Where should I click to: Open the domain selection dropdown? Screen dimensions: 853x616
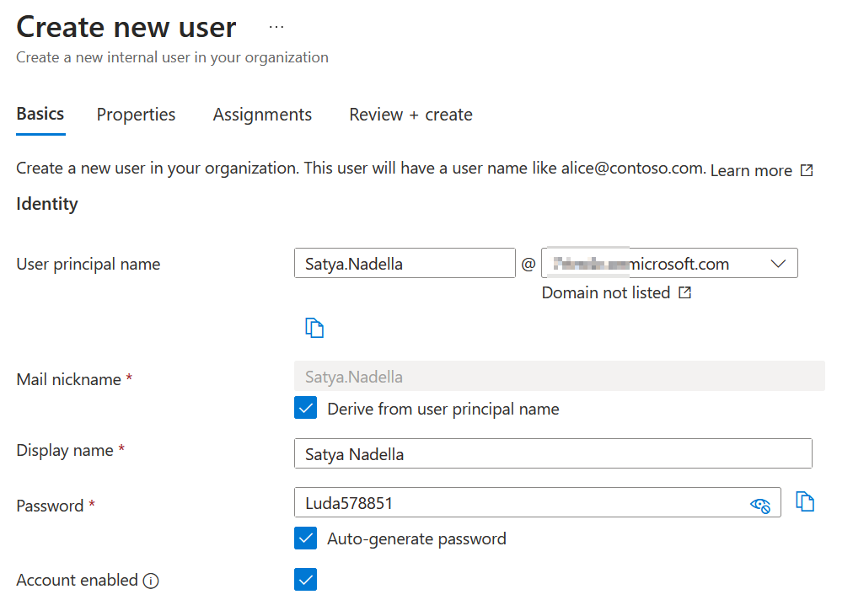(x=779, y=263)
